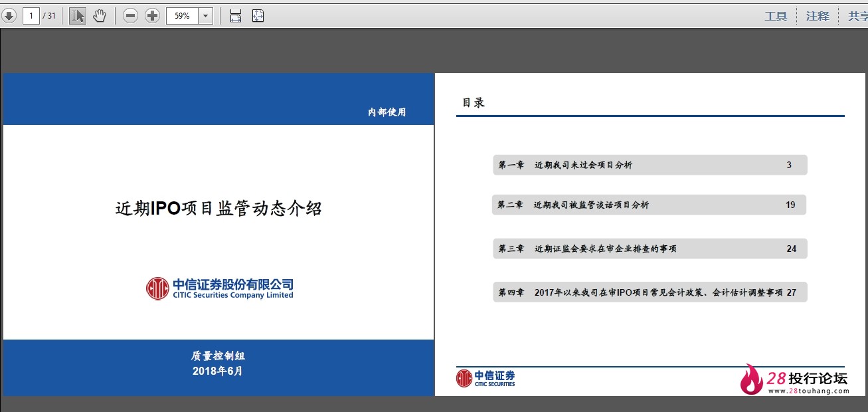Viewport: 868px width, 412px height.
Task: Click page number 27 in the contents
Action: click(791, 292)
